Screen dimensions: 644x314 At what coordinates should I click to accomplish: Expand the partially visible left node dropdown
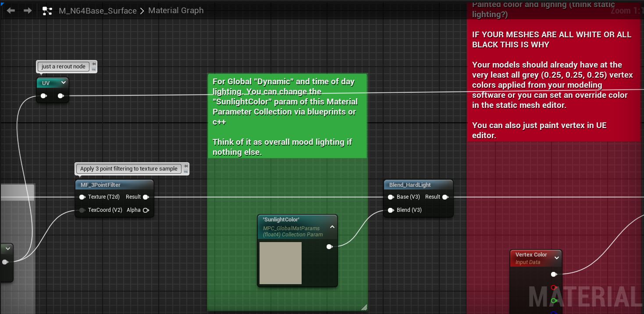8,249
